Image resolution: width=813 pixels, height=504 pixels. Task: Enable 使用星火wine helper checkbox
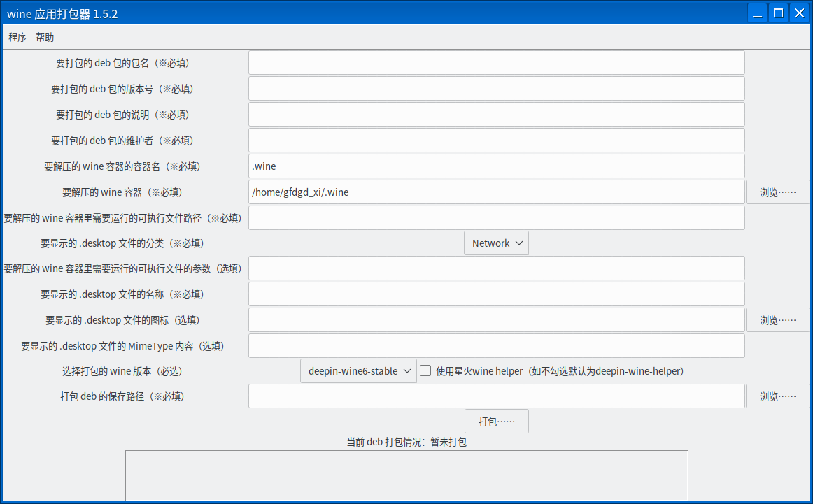[425, 371]
